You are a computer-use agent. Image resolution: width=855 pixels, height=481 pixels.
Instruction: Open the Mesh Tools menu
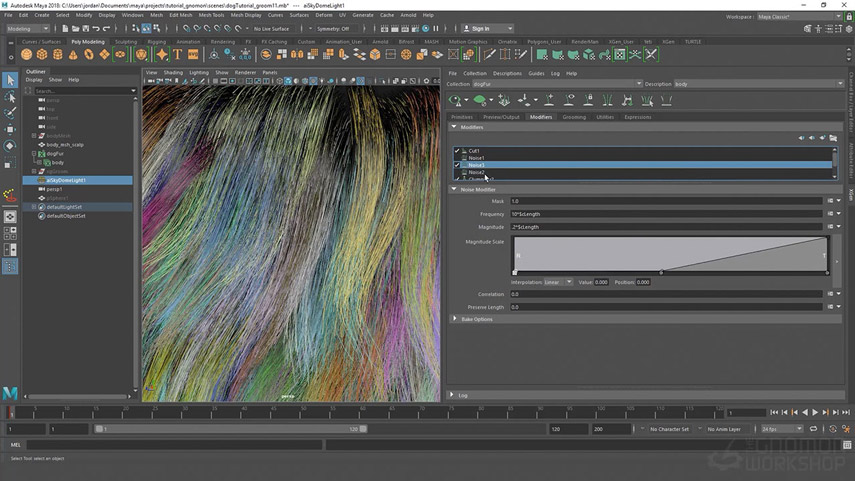coord(211,15)
